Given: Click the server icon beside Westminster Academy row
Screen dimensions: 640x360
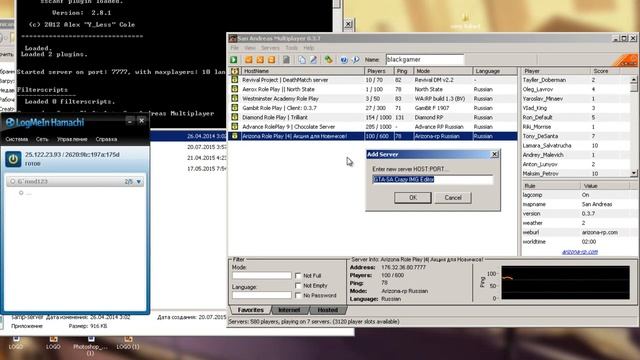Looking at the screenshot, I should (x=235, y=98).
